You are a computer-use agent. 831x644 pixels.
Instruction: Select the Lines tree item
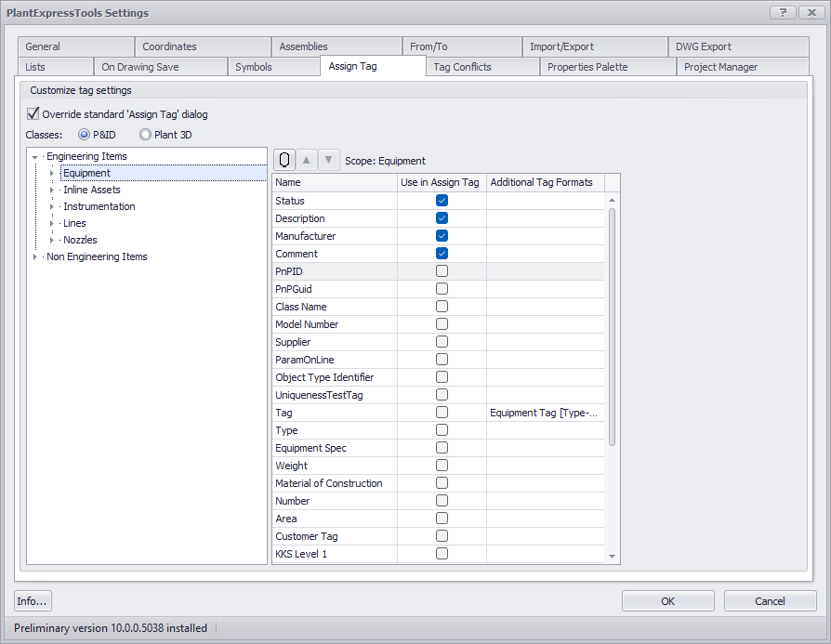click(74, 223)
